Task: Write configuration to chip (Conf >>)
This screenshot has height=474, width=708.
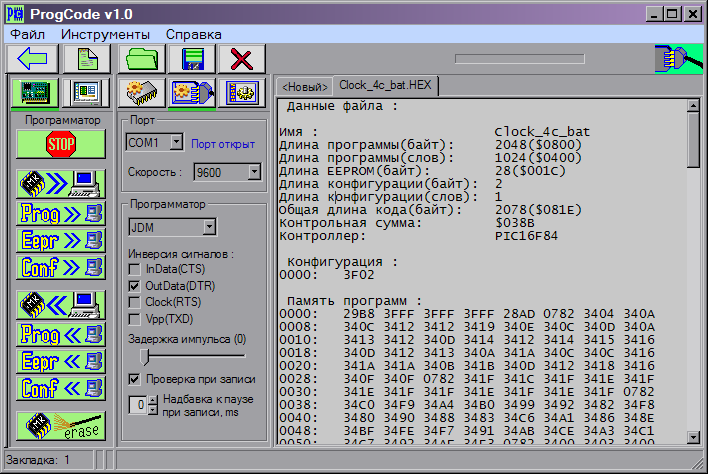Action: (61, 268)
